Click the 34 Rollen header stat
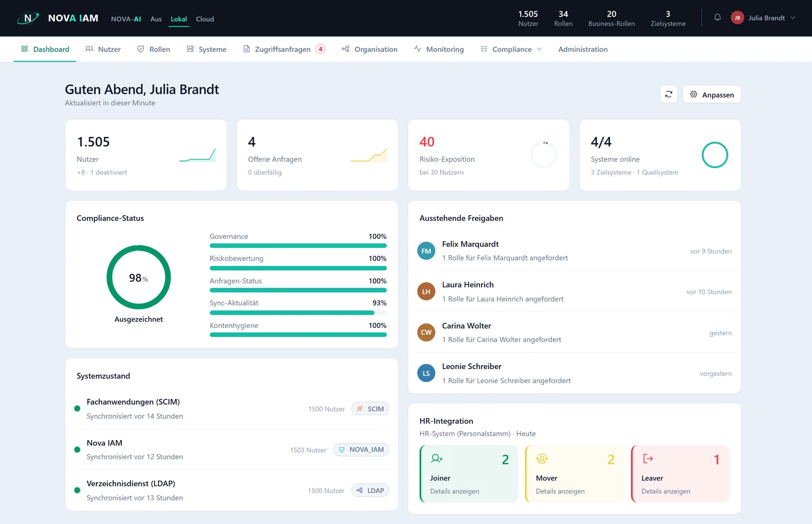The height and width of the screenshot is (524, 812). click(563, 18)
